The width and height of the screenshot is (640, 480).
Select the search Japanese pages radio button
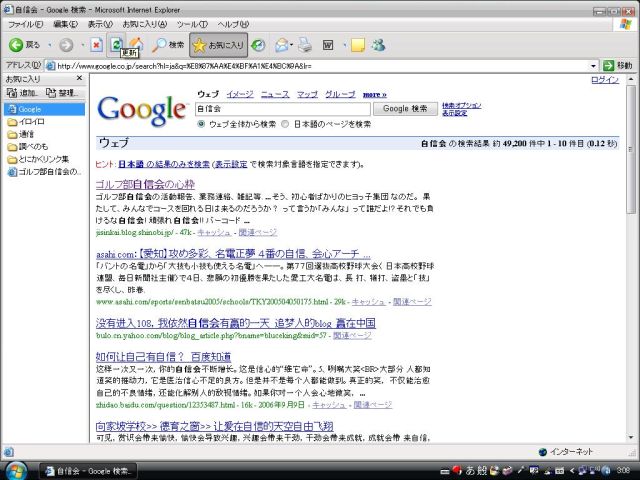(285, 124)
